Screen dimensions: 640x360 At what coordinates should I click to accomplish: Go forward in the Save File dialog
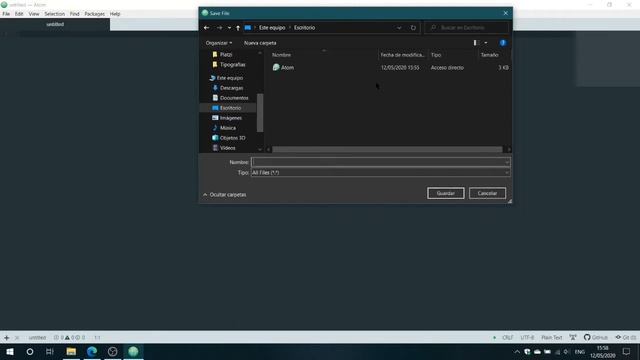220,28
